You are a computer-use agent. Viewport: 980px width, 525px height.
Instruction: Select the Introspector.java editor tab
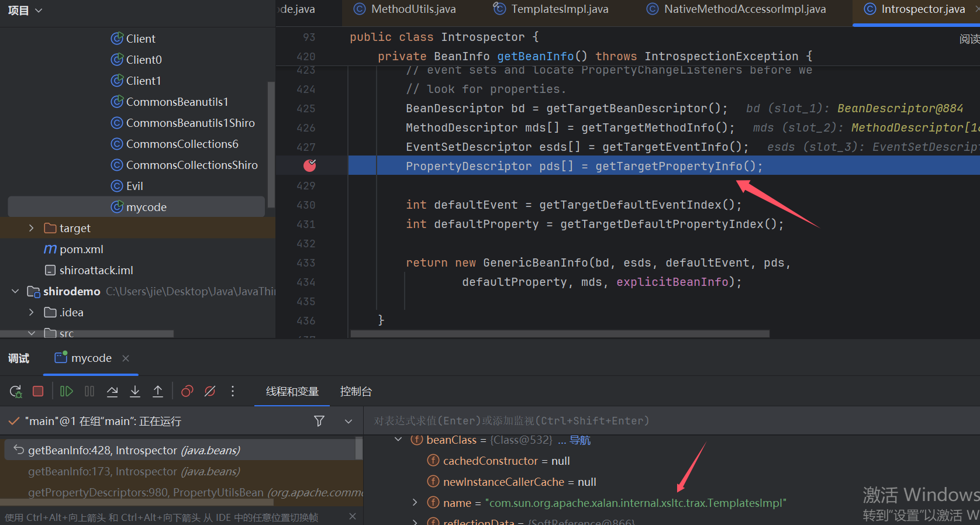(x=915, y=9)
